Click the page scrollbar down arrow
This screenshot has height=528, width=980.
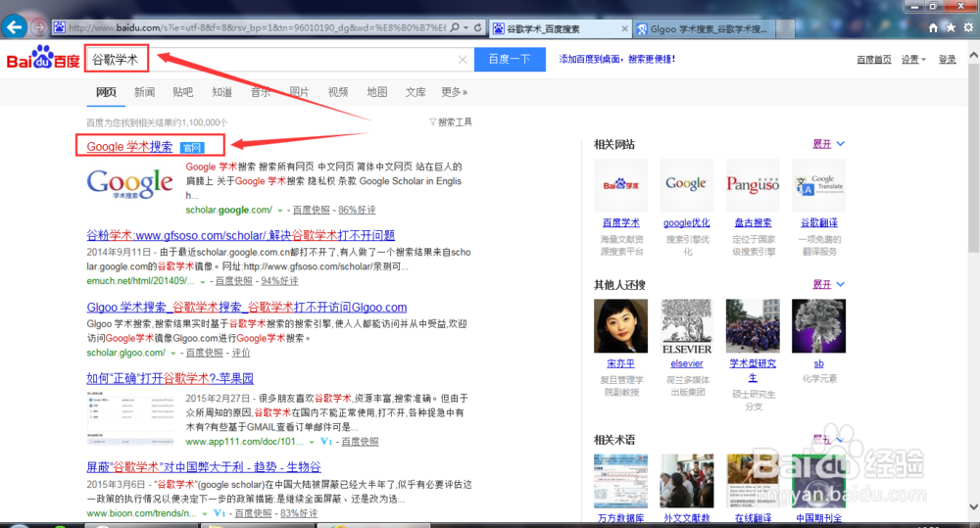(x=974, y=506)
